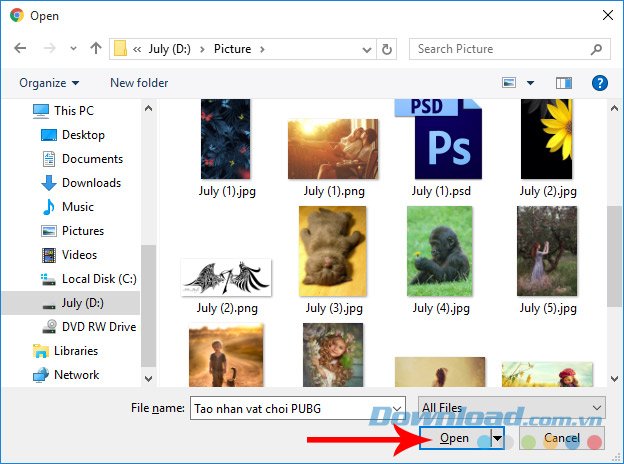Screen dimensions: 624x464
Task: Click the Forward navigation arrow
Action: [x=50, y=49]
